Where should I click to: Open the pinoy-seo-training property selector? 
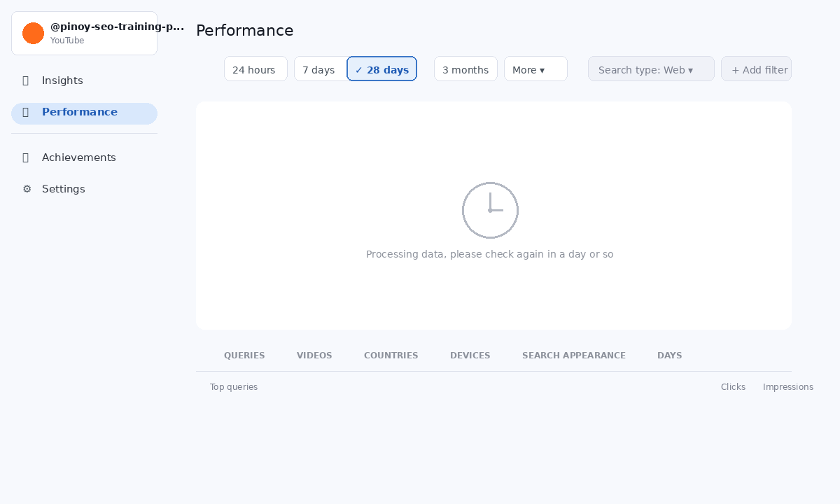click(84, 33)
